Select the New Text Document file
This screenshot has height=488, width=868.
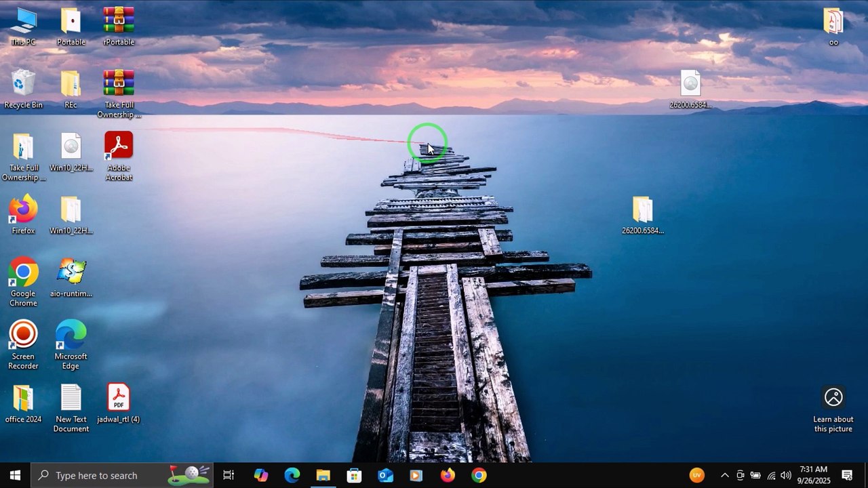point(71,409)
